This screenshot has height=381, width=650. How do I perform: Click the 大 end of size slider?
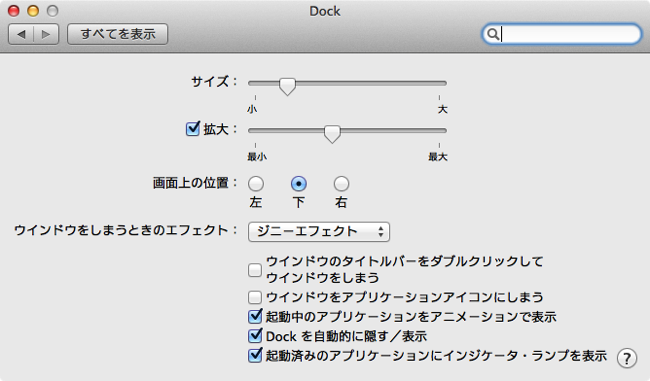(x=443, y=109)
